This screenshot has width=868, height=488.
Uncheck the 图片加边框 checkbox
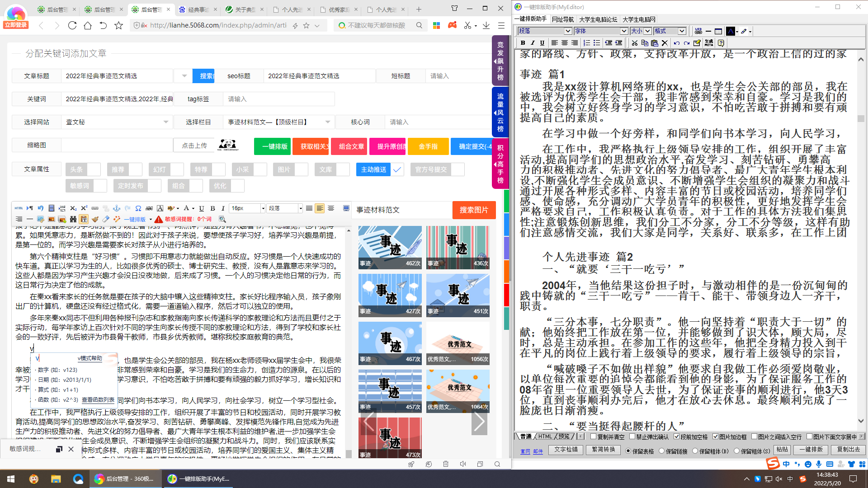tap(715, 436)
